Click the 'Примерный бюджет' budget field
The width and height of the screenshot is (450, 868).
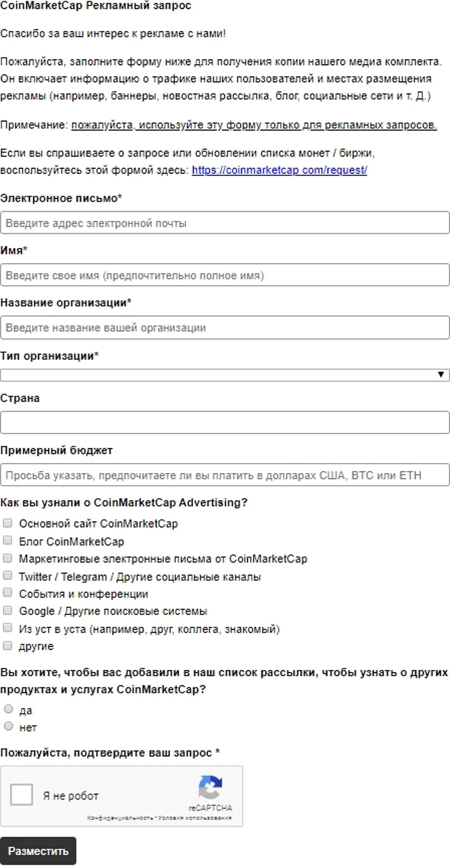coord(225,475)
